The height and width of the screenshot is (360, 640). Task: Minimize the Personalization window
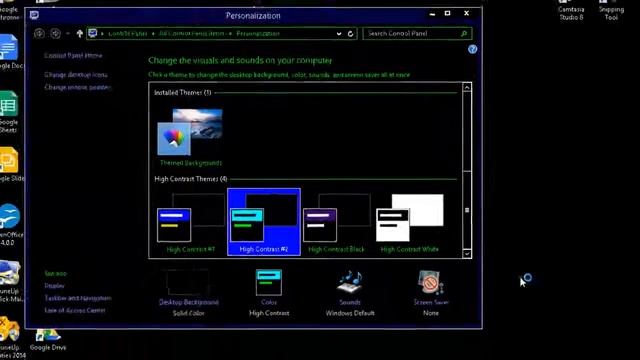432,14
